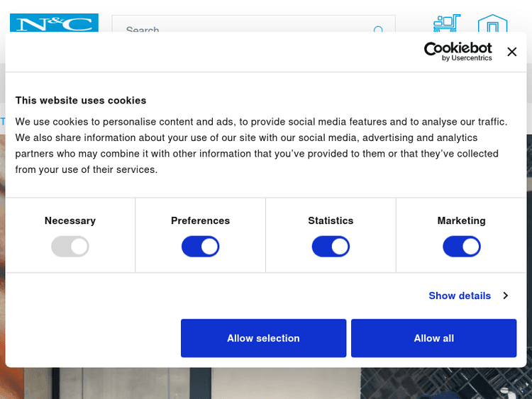Click the magnifier search icon
The width and height of the screenshot is (532, 399).
click(x=378, y=30)
